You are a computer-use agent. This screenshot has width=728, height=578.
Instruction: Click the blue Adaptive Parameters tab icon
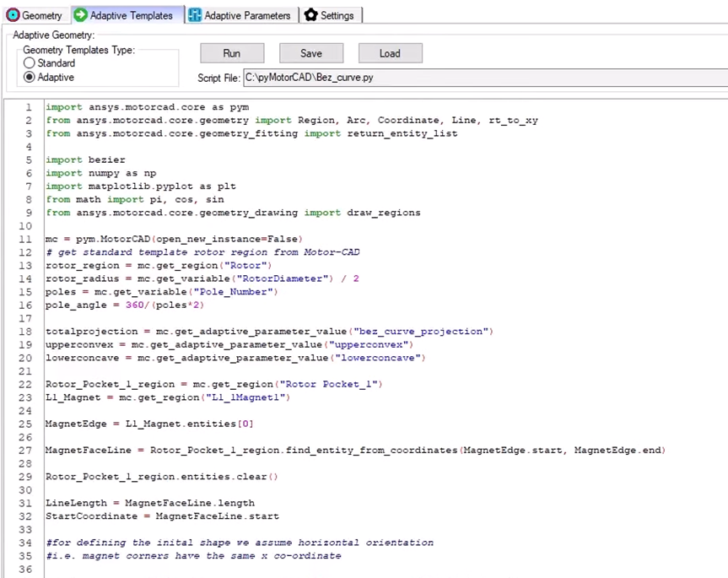coord(196,15)
